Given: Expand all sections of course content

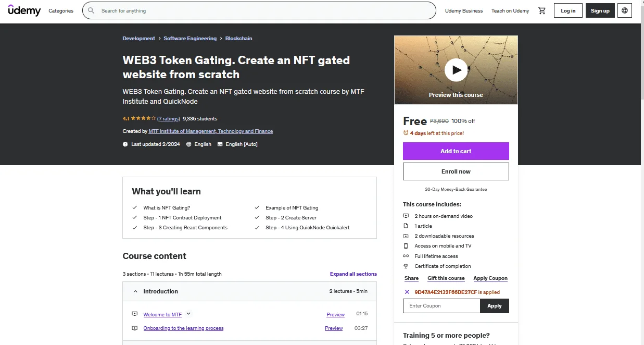Looking at the screenshot, I should point(353,274).
